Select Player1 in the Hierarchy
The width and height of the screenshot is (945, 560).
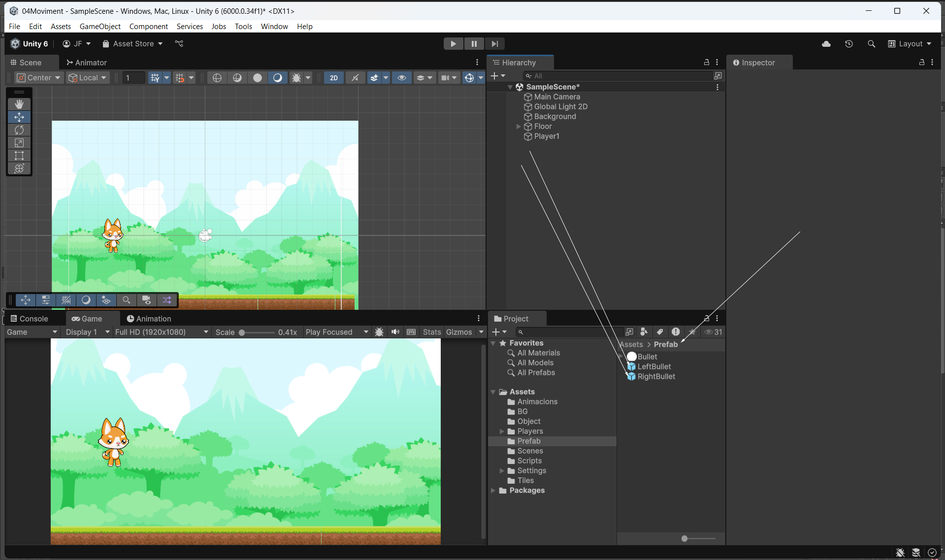click(x=547, y=136)
